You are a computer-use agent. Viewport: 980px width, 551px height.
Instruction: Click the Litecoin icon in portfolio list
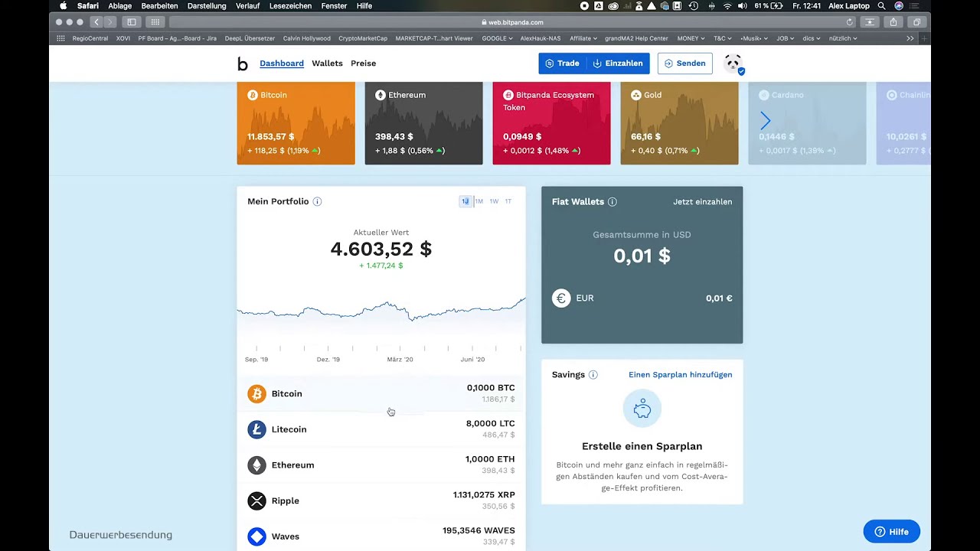[x=256, y=429]
